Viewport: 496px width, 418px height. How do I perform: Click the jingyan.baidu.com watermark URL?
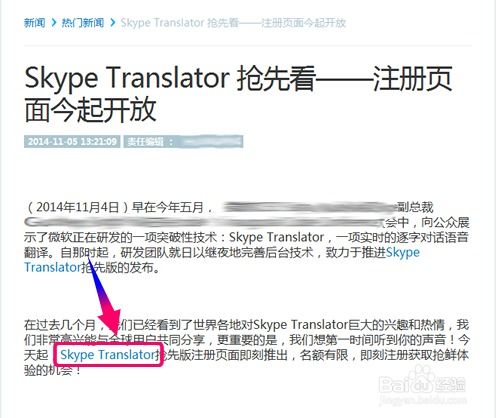click(x=423, y=399)
